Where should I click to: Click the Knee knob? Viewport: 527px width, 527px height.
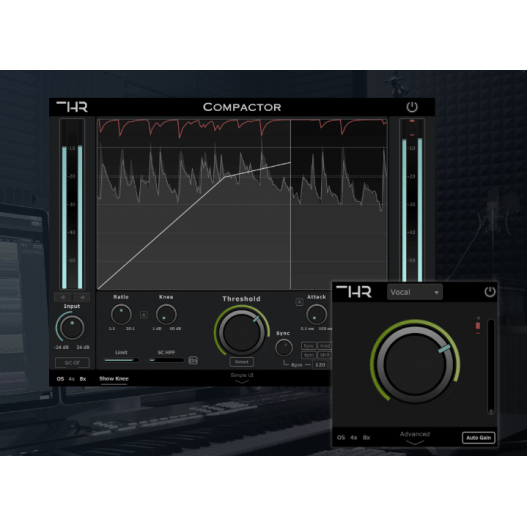[166, 315]
